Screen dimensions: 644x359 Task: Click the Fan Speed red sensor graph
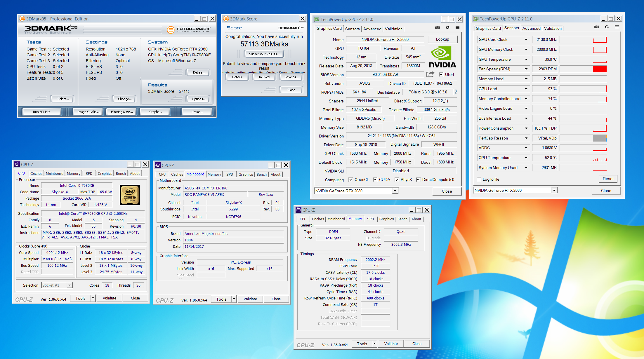(x=583, y=69)
